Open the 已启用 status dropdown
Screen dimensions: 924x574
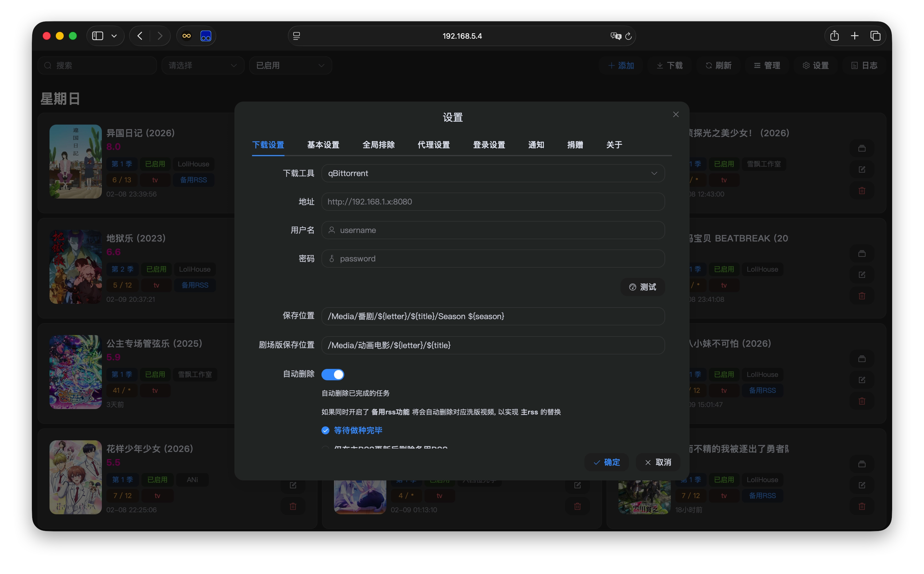tap(290, 65)
